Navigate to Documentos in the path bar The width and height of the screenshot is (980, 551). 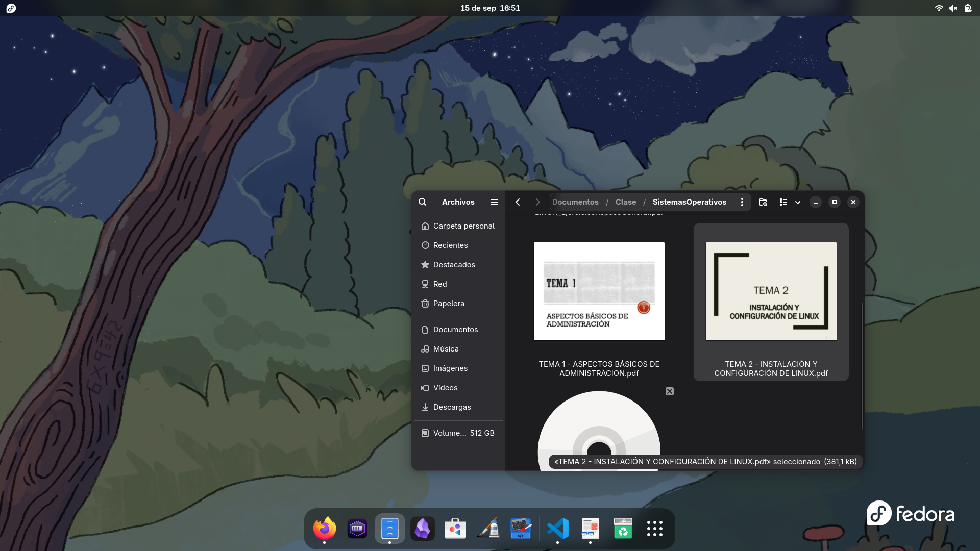[x=575, y=202]
